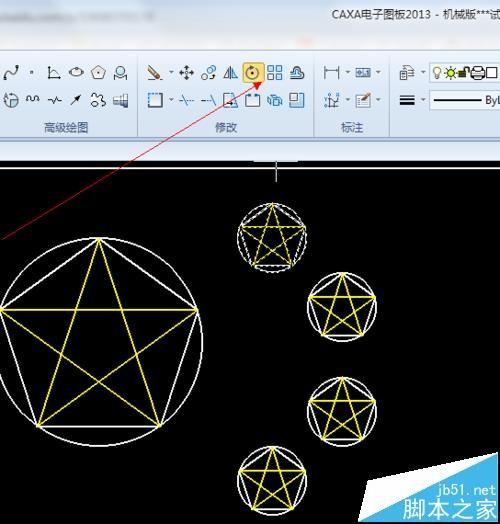Select the extend line tool
Viewport: 500px width, 524px height.
coord(209,100)
